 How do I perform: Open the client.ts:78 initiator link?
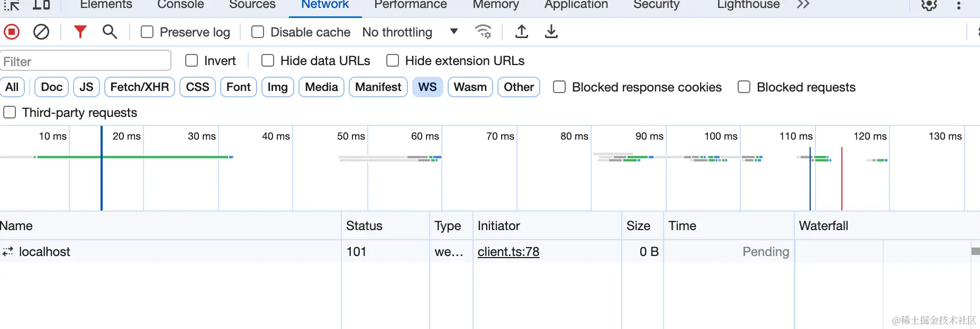(509, 252)
